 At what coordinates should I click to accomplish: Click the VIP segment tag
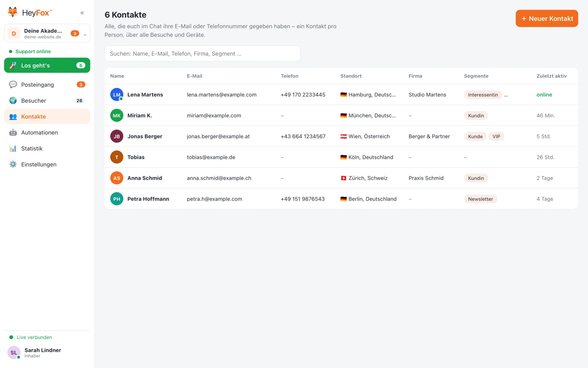tap(496, 137)
